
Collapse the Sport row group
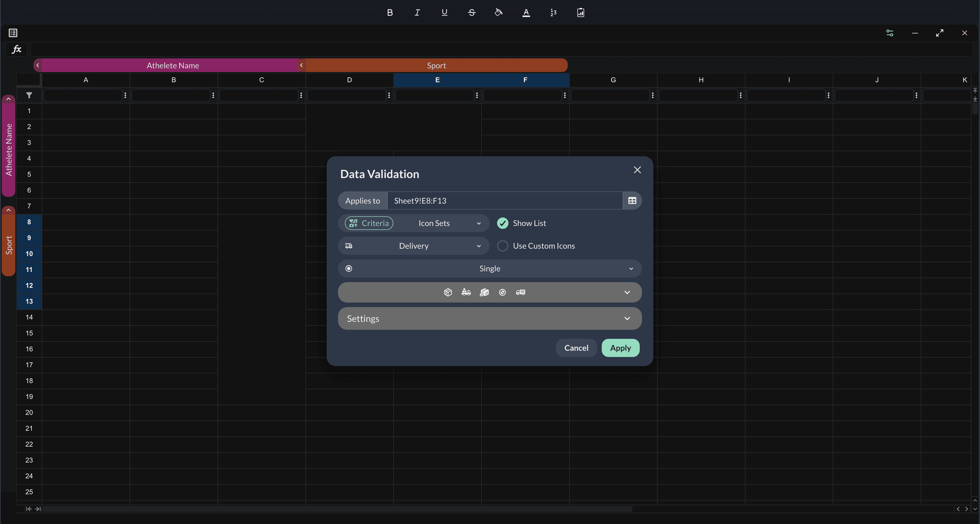[x=9, y=210]
